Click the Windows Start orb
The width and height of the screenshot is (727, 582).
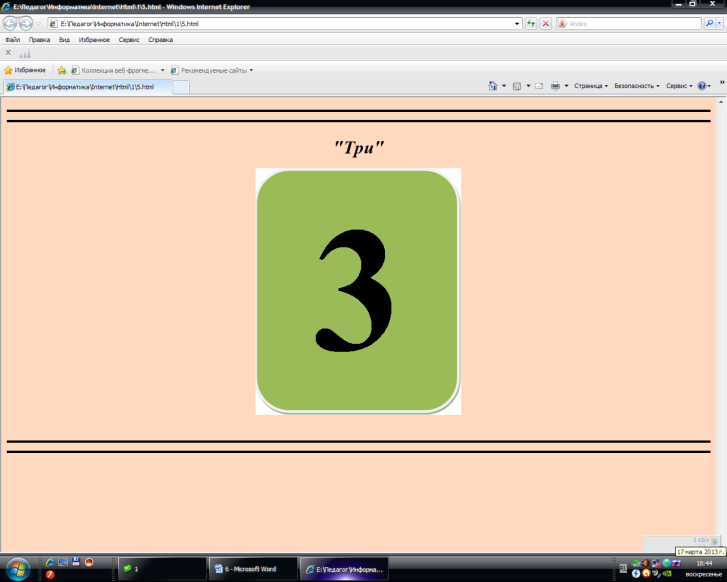pos(19,568)
